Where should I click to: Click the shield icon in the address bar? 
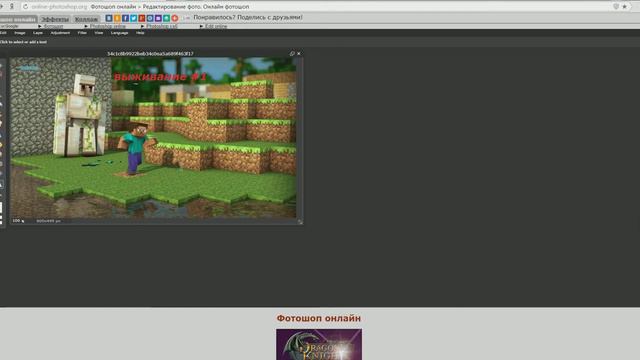[x=616, y=7]
